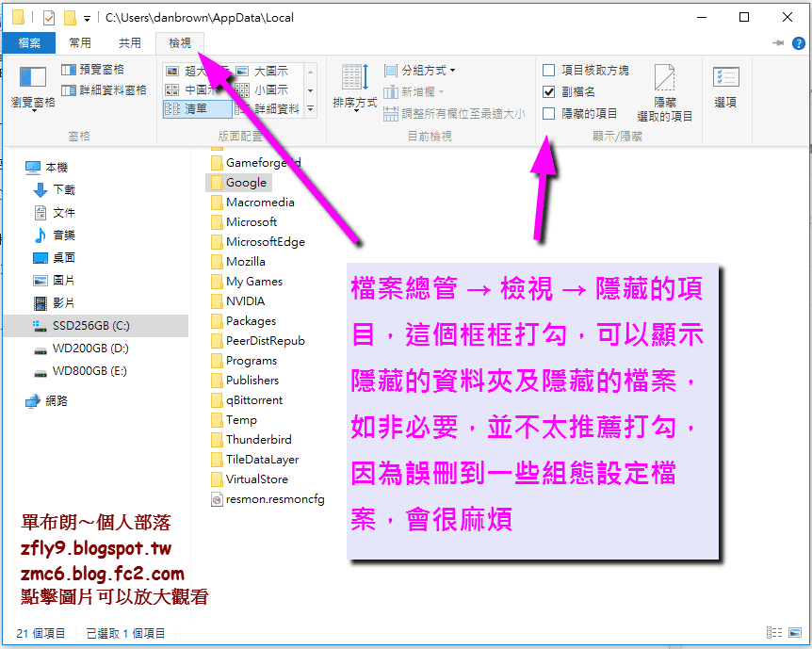The height and width of the screenshot is (649, 812).
Task: Open Help with the blue question icon
Action: (x=799, y=43)
